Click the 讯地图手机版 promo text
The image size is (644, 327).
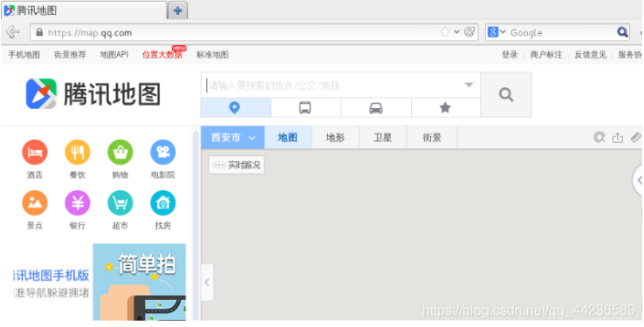coord(51,276)
